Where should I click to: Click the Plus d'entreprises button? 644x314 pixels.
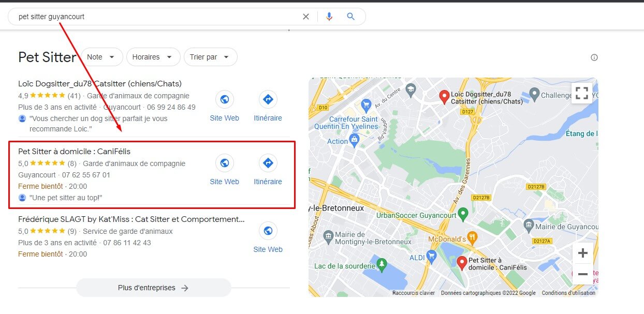coord(154,288)
